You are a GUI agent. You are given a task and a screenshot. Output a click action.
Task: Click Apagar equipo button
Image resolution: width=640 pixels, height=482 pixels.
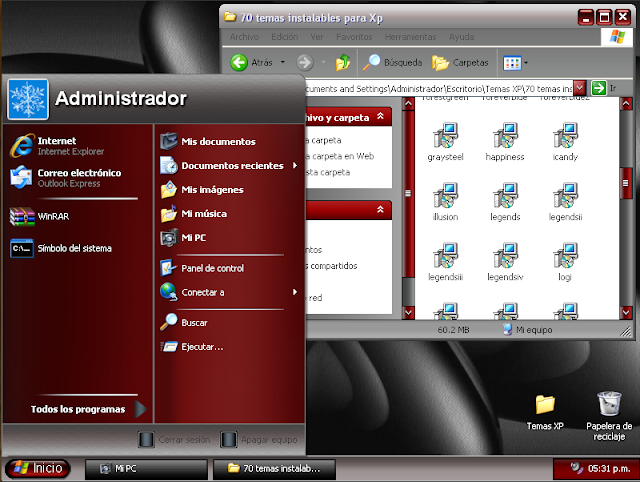[x=259, y=440]
